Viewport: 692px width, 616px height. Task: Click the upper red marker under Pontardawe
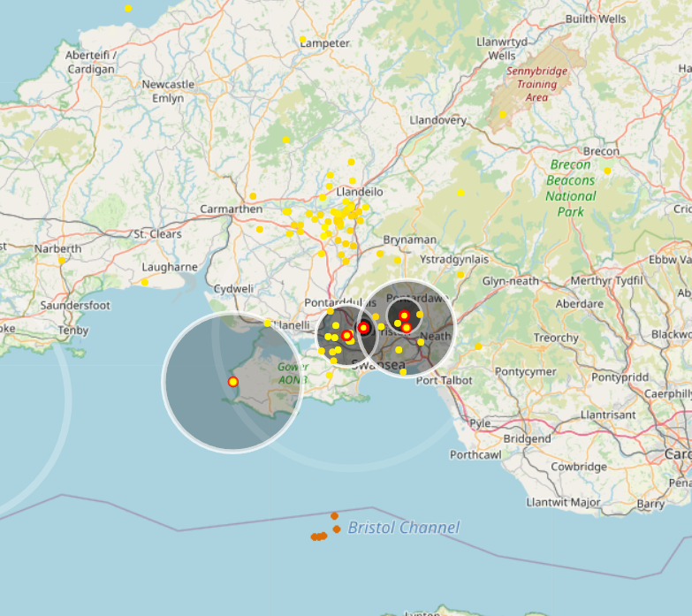[x=404, y=316]
